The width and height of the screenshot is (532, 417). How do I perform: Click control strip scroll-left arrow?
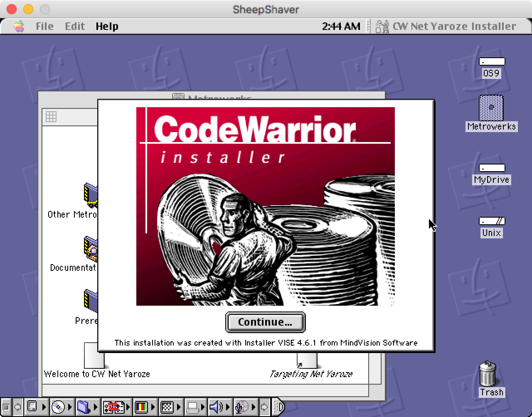pyautogui.click(x=18, y=407)
